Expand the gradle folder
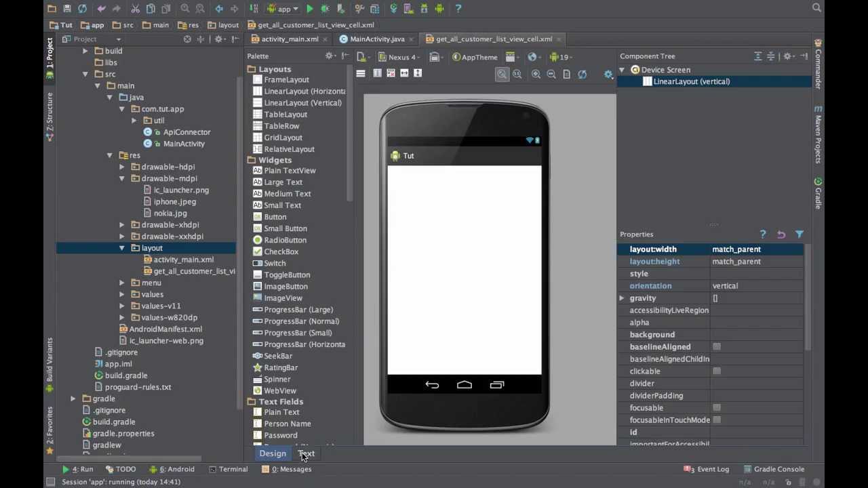The image size is (868, 488). click(73, 399)
